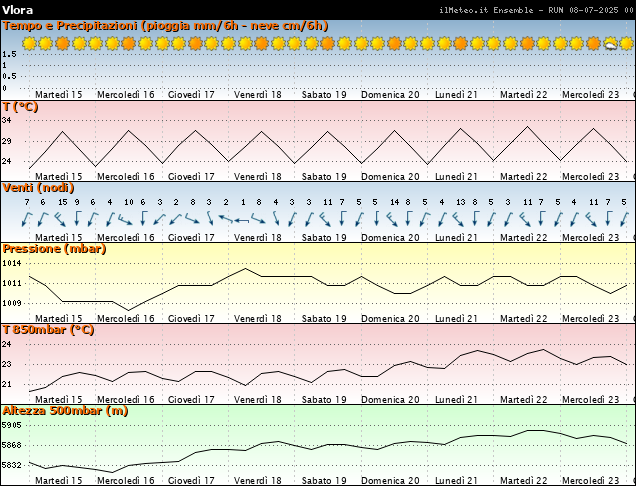Click Venerdì 18 label in Venti panel
The height and width of the screenshot is (486, 636).
point(258,237)
